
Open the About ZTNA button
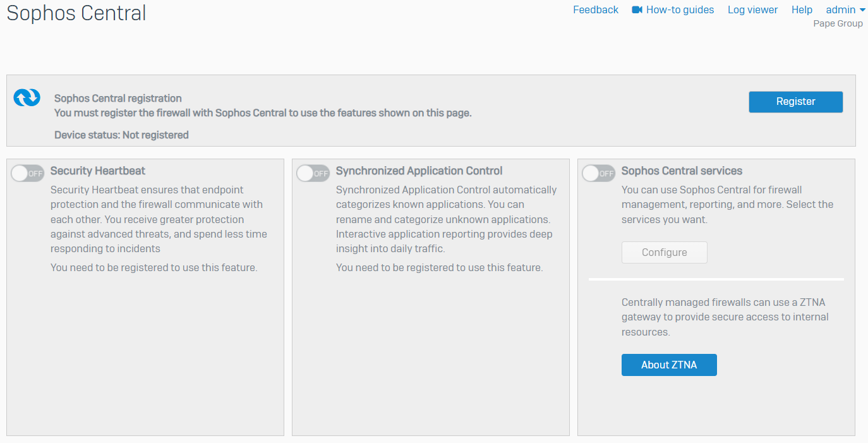pos(669,365)
